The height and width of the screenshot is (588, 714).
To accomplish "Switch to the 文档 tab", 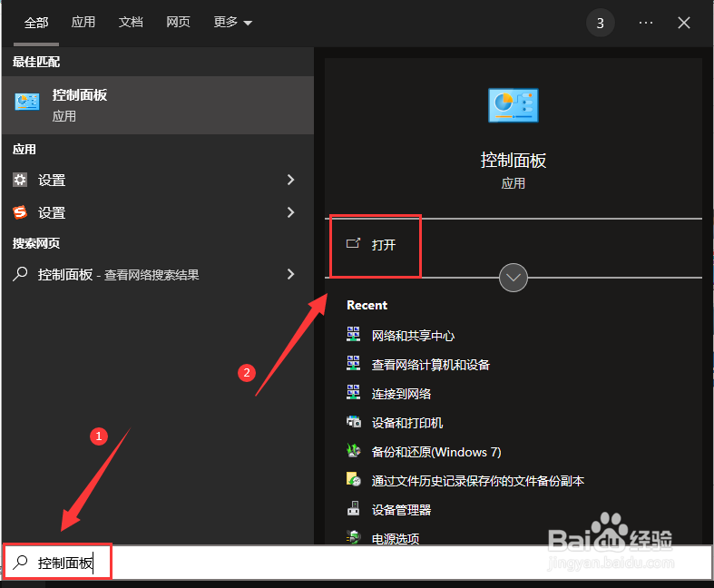I will click(131, 23).
